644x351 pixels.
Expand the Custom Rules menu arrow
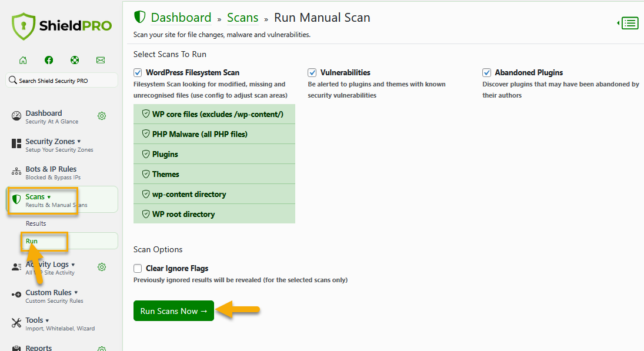pyautogui.click(x=76, y=293)
